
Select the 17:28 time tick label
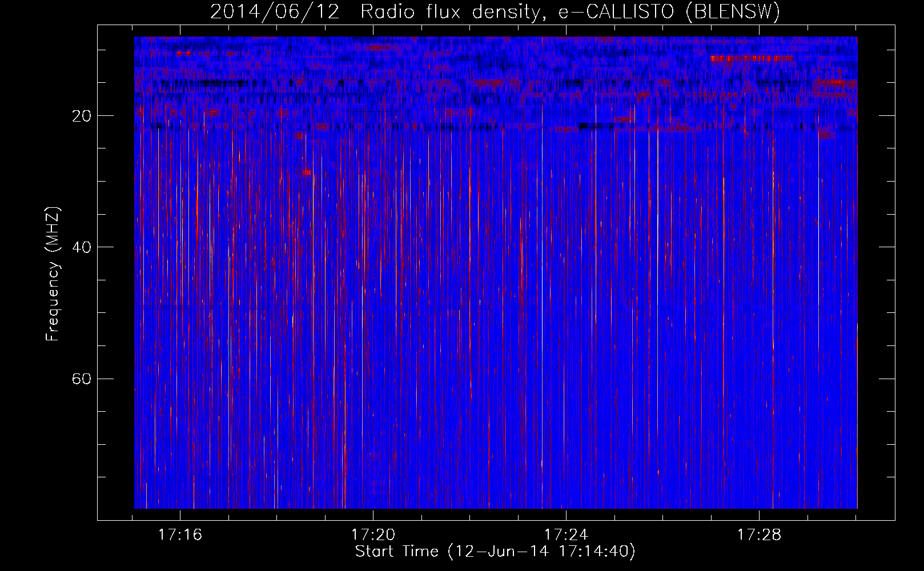[759, 535]
